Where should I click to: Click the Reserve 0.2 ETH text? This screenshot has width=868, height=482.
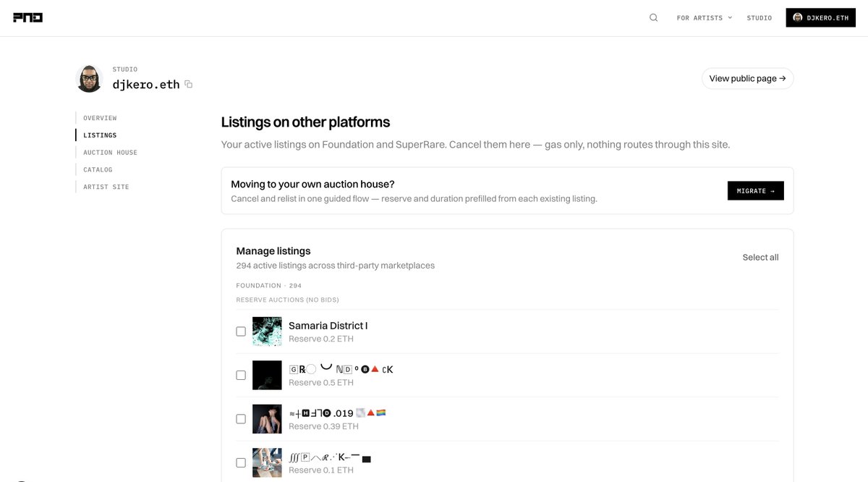[x=321, y=339]
